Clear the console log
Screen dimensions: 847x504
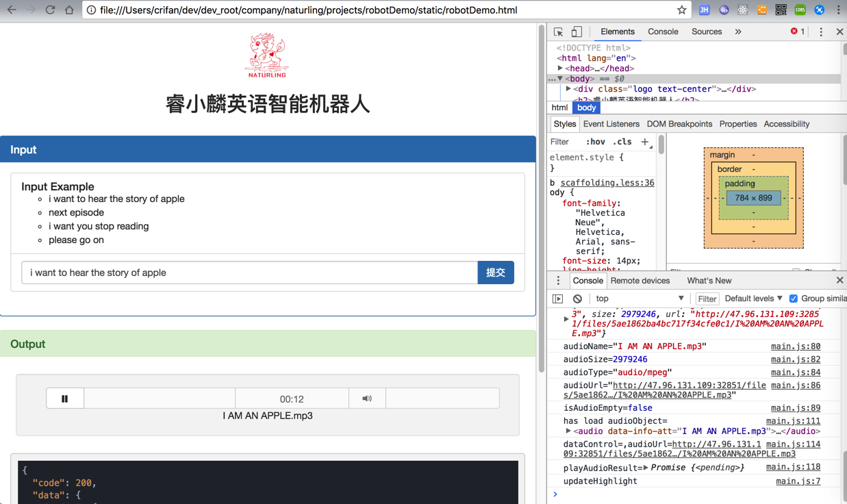[x=577, y=299]
